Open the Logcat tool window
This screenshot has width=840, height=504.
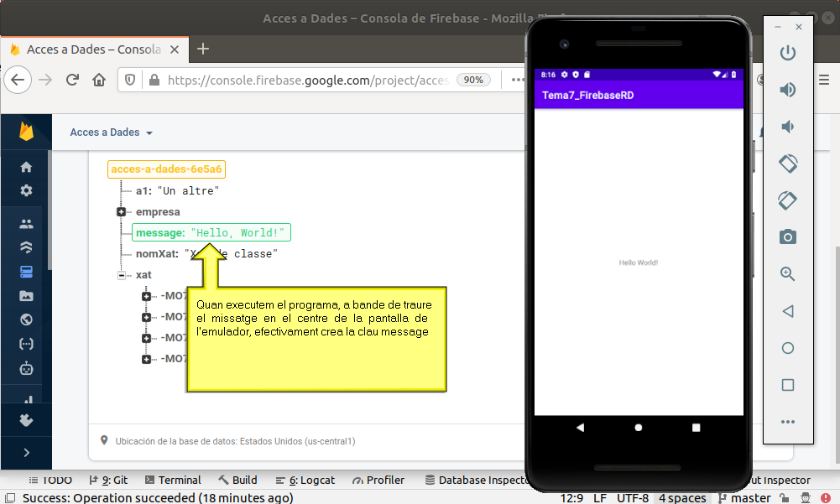pyautogui.click(x=305, y=481)
